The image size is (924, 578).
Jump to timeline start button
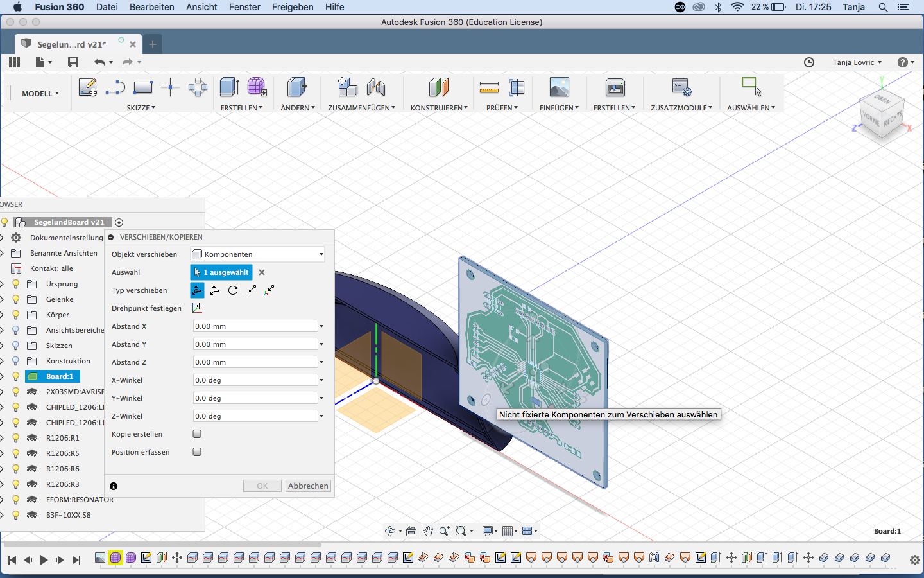[12, 560]
